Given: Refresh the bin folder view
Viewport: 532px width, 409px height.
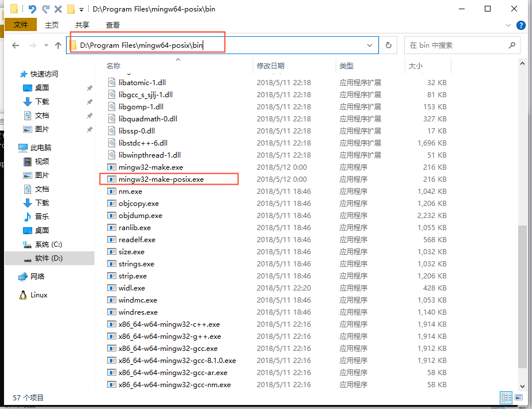Looking at the screenshot, I should click(x=389, y=45).
